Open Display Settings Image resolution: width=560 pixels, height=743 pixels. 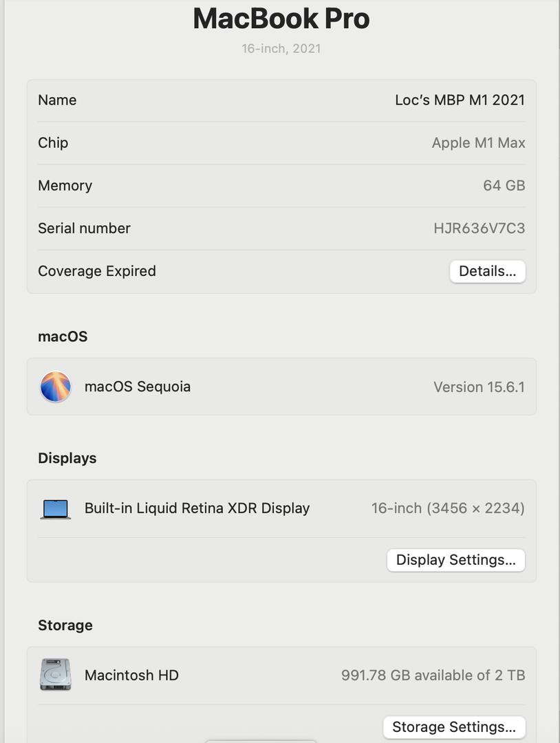tap(455, 559)
